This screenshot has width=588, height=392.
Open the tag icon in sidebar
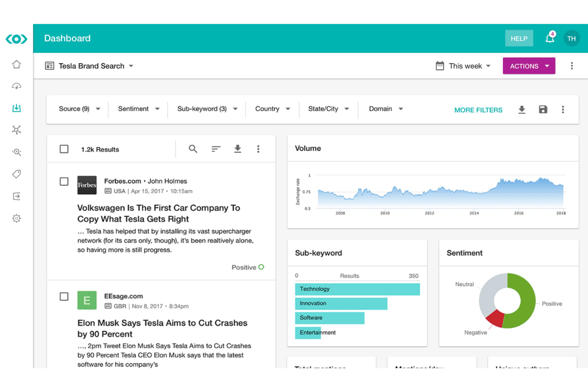[16, 174]
